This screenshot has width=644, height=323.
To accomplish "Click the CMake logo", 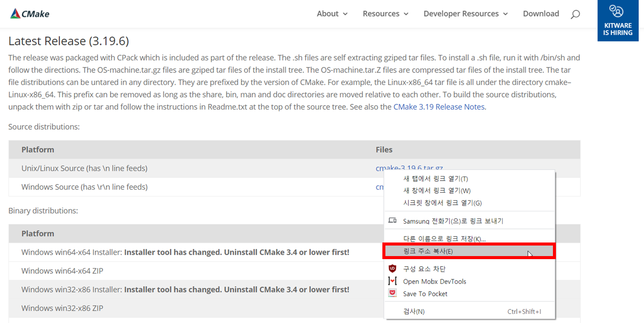I will [30, 14].
